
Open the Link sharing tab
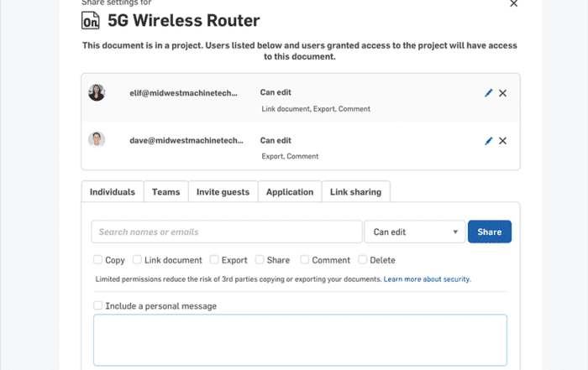(355, 192)
